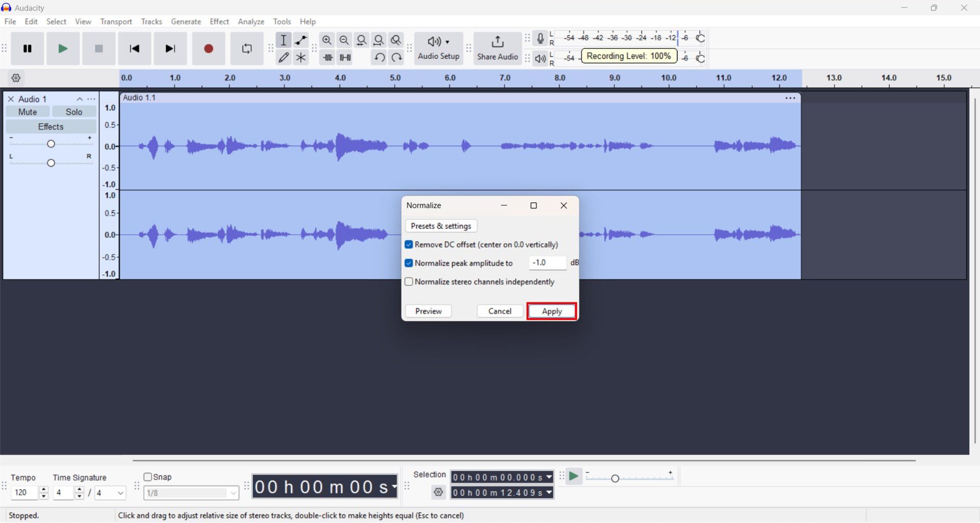The height and width of the screenshot is (523, 980).
Task: Click Trim audio outside selection
Action: [327, 57]
